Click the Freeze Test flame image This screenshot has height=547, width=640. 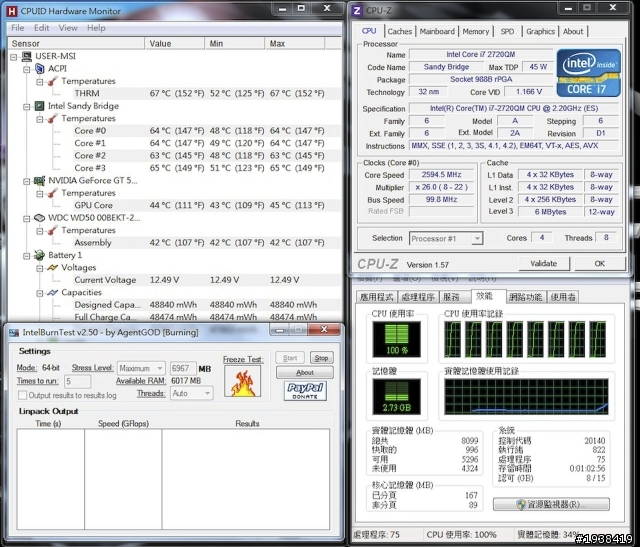[242, 381]
